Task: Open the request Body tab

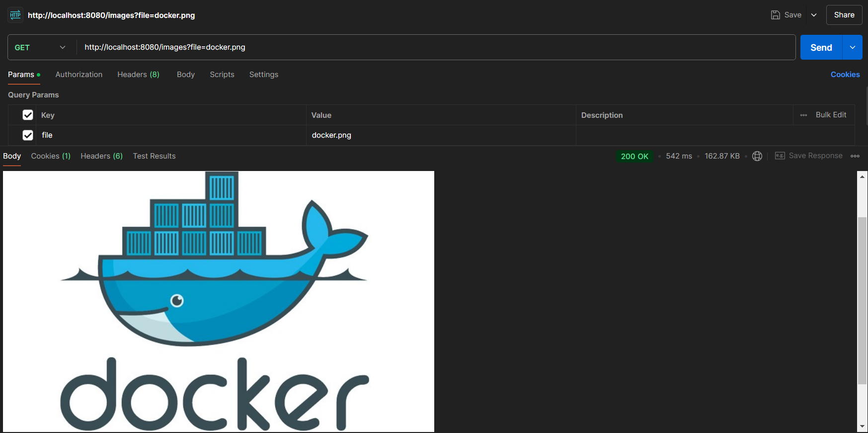Action: [x=186, y=75]
